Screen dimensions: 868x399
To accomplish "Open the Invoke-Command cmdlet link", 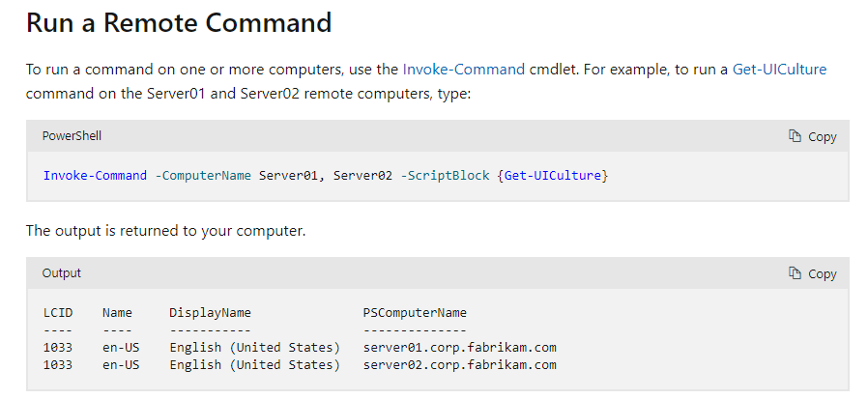I will click(x=463, y=70).
